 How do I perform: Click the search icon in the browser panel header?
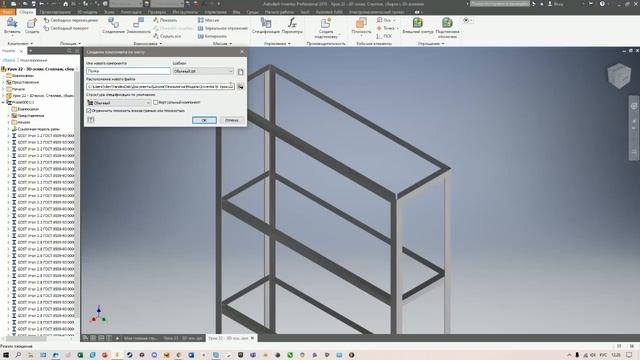pos(69,51)
